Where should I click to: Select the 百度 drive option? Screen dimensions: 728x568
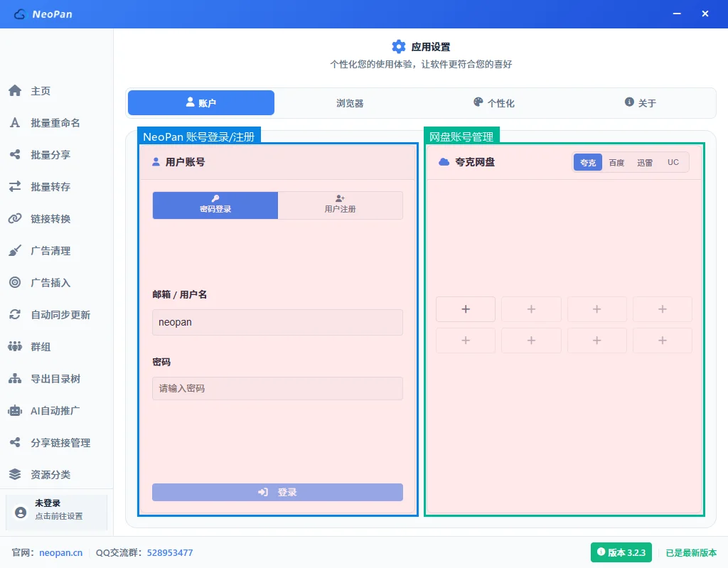click(x=616, y=163)
